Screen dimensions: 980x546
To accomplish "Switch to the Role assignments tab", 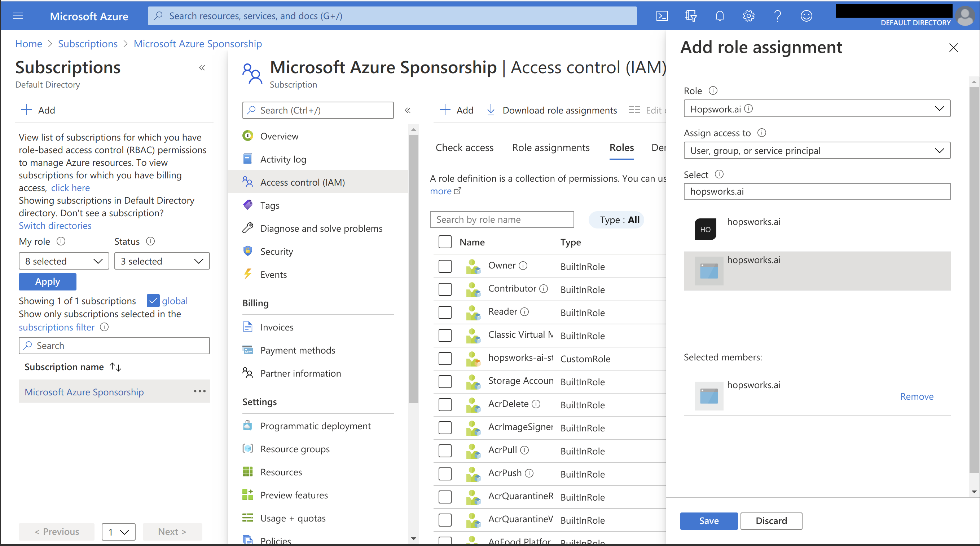I will (x=550, y=147).
